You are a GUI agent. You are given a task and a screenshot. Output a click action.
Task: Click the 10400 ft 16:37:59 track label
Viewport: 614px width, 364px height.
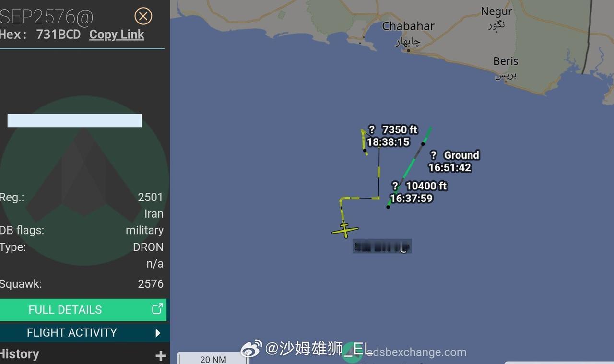[x=418, y=192]
